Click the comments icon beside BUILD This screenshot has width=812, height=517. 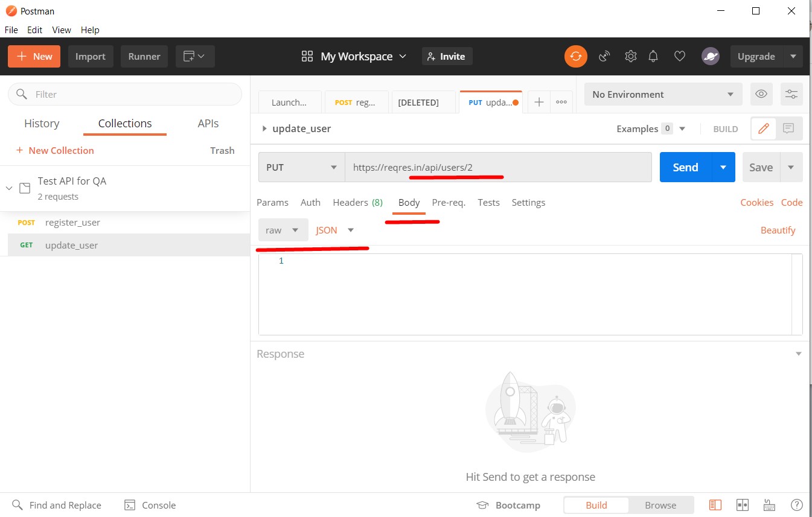788,128
